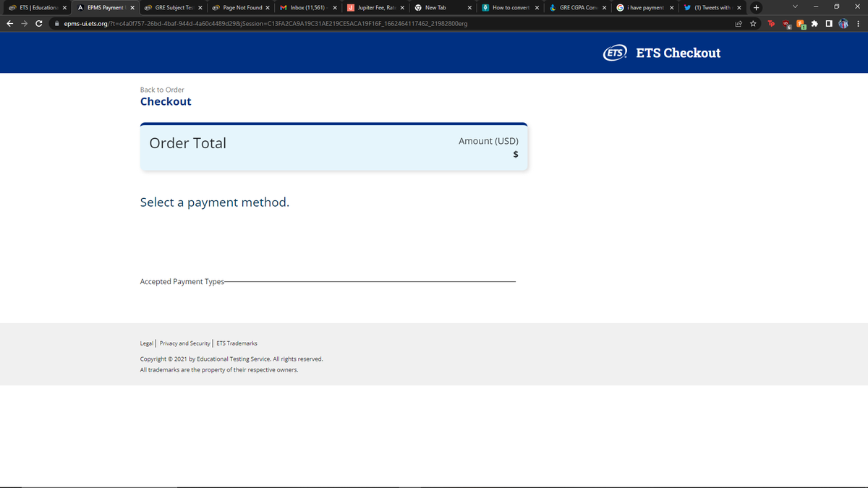Open the Extensions puzzle-piece menu
This screenshot has height=488, width=868.
[815, 24]
